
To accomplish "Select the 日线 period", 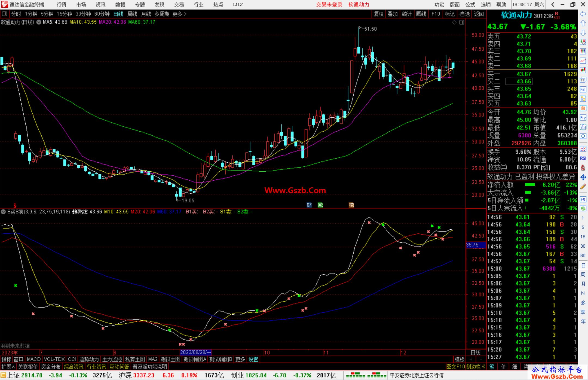I will (118, 14).
